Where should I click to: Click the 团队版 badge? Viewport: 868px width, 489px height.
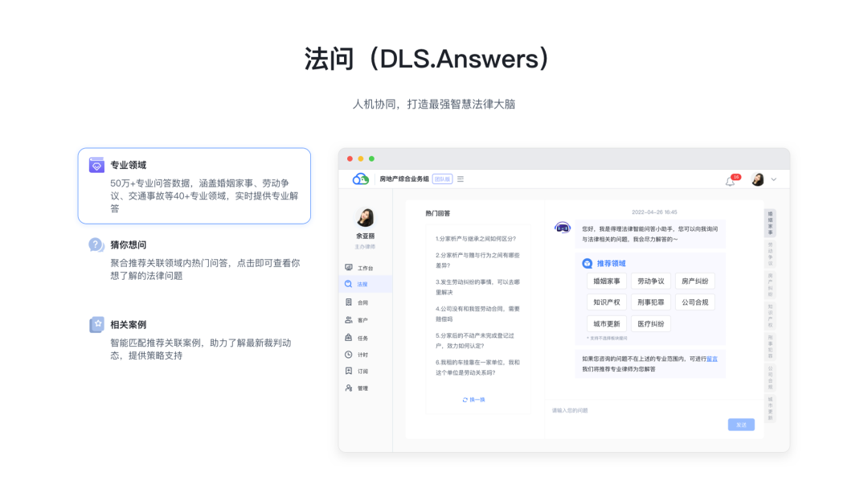tap(442, 179)
